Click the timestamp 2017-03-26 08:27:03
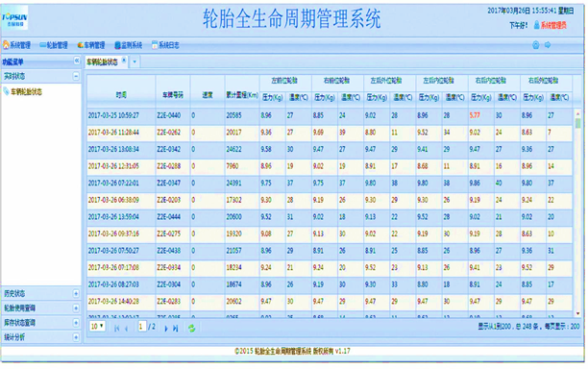This screenshot has height=369, width=588. click(x=113, y=284)
